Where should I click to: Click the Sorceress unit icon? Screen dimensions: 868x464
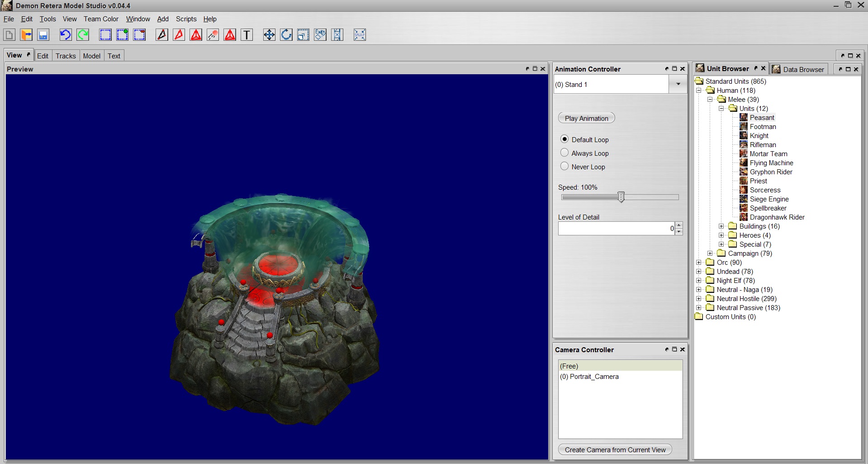point(744,190)
